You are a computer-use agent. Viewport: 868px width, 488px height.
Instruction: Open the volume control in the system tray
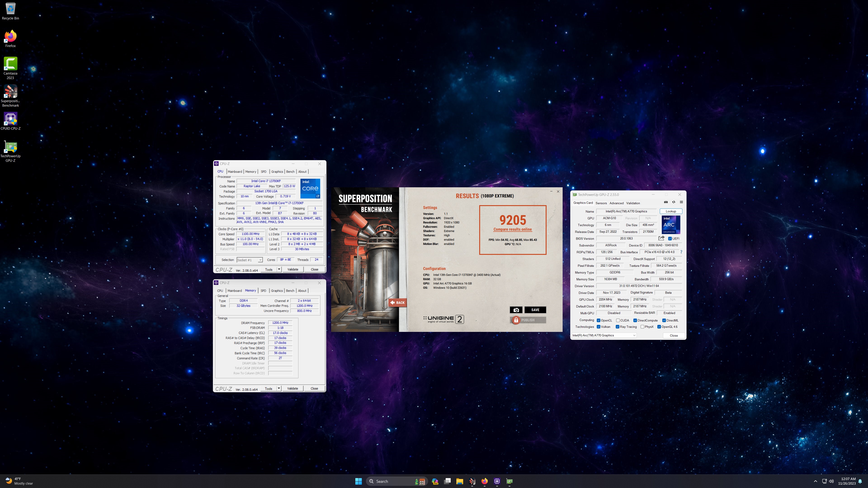831,481
